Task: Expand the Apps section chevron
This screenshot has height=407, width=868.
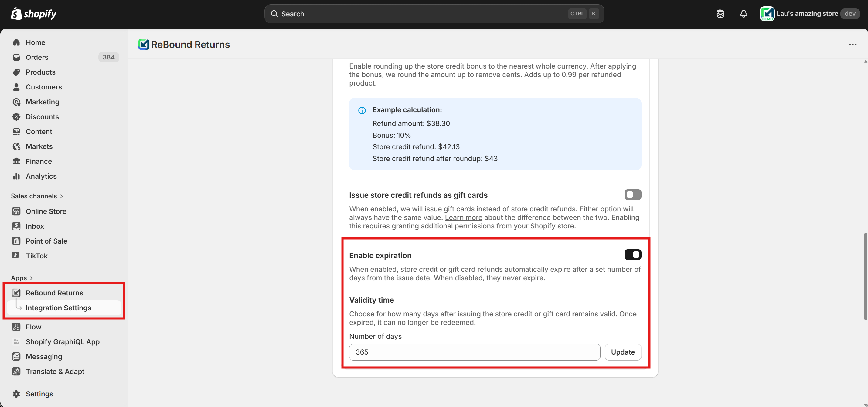Action: point(31,278)
